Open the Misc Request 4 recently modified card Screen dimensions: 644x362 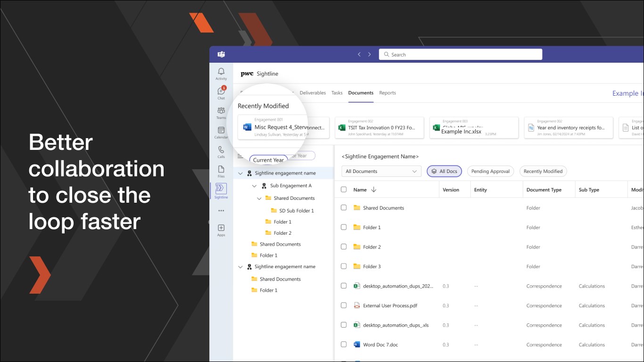pyautogui.click(x=283, y=128)
